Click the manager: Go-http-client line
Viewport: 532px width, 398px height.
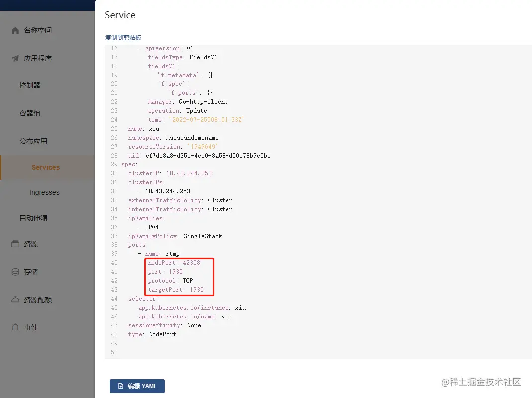pyautogui.click(x=188, y=102)
